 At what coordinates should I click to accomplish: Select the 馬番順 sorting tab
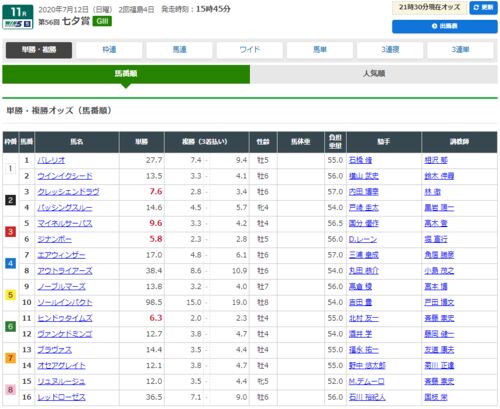[126, 74]
